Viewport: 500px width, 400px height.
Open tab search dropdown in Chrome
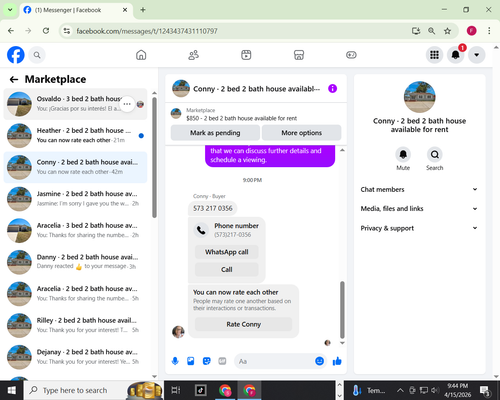tap(10, 10)
